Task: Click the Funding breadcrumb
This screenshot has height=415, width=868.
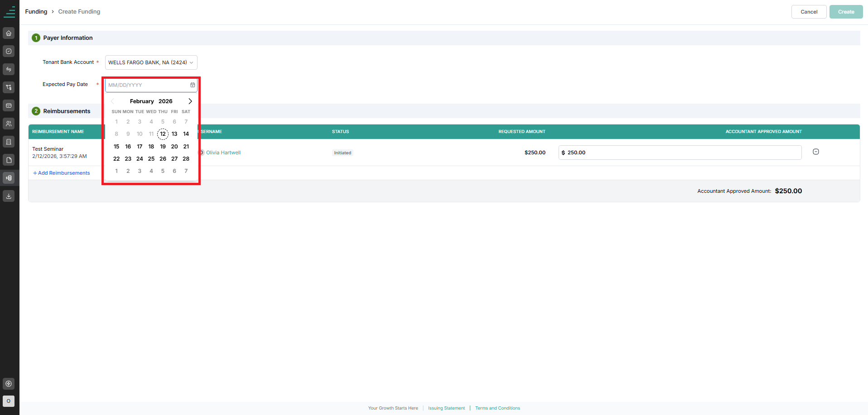Action: pyautogui.click(x=36, y=12)
